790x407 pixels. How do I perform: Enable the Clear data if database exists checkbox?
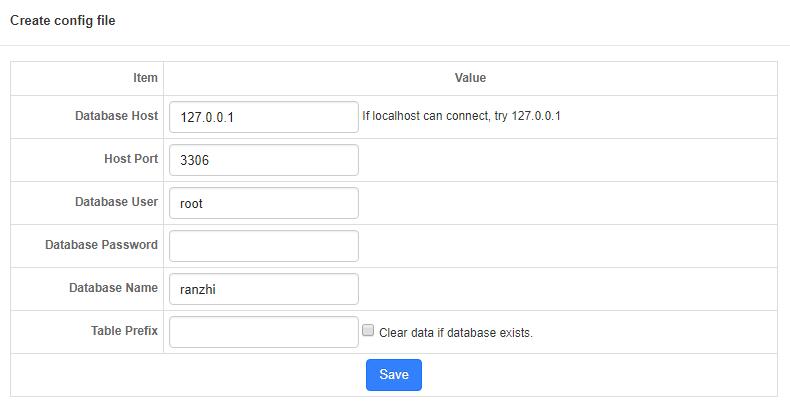click(x=368, y=330)
